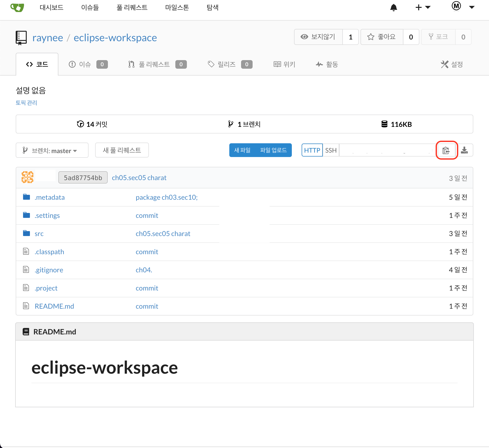Open the 토픽 관리 link
This screenshot has height=448, width=489.
coord(26,103)
